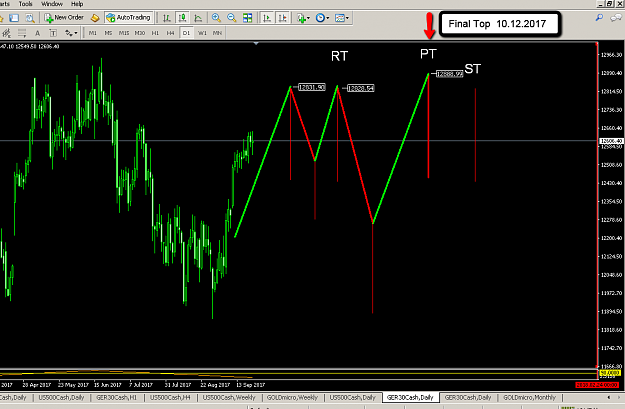Open the Indicators list dropdown

pyautogui.click(x=303, y=18)
